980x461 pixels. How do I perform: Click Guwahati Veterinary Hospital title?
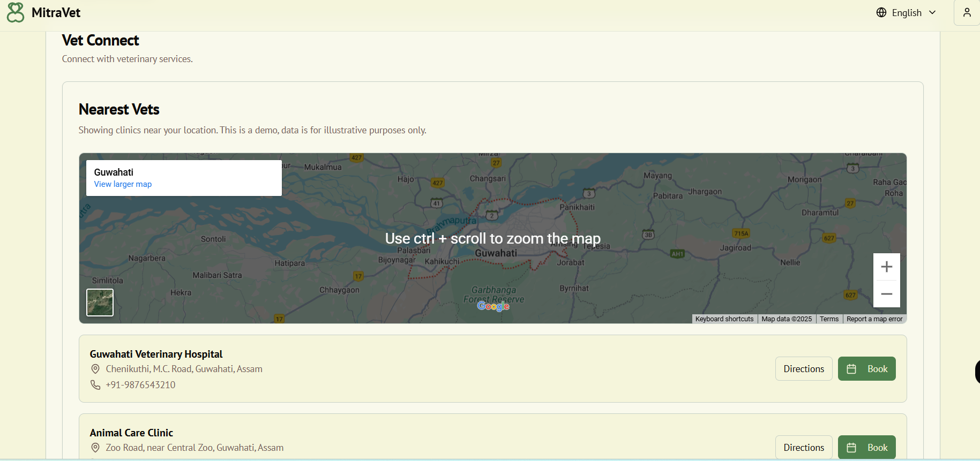click(156, 354)
